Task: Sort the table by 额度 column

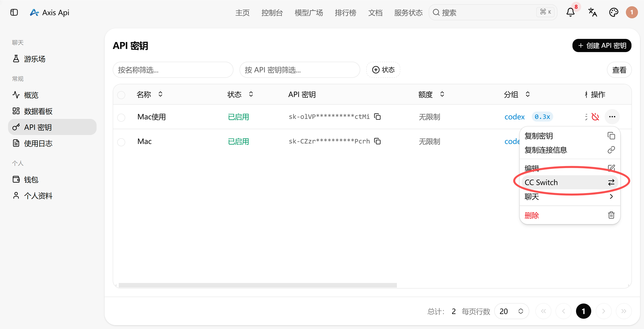Action: point(431,94)
